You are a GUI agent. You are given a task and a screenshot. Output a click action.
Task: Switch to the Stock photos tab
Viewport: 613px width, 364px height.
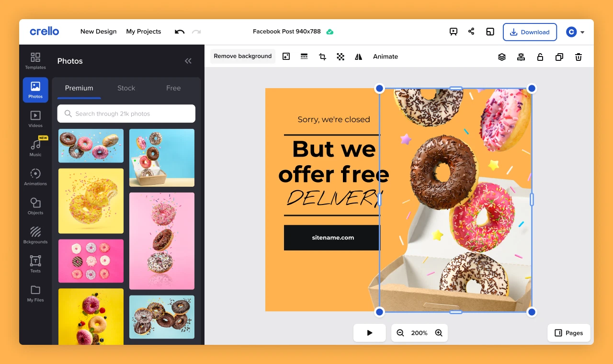pyautogui.click(x=126, y=88)
